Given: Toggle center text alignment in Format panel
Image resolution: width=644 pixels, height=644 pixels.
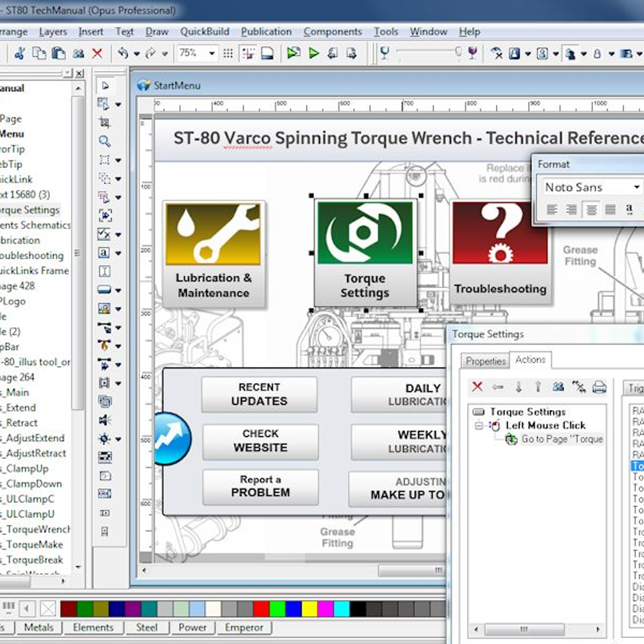Looking at the screenshot, I should [x=591, y=210].
